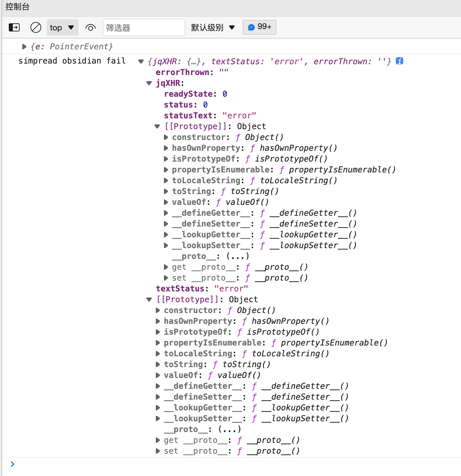Click the f icon next to toString function
The width and height of the screenshot is (461, 476).
[222, 191]
